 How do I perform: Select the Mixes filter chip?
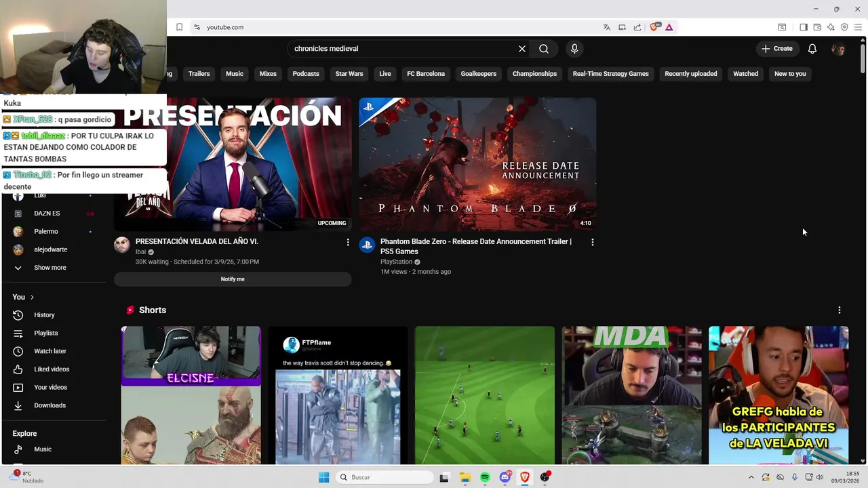point(268,74)
